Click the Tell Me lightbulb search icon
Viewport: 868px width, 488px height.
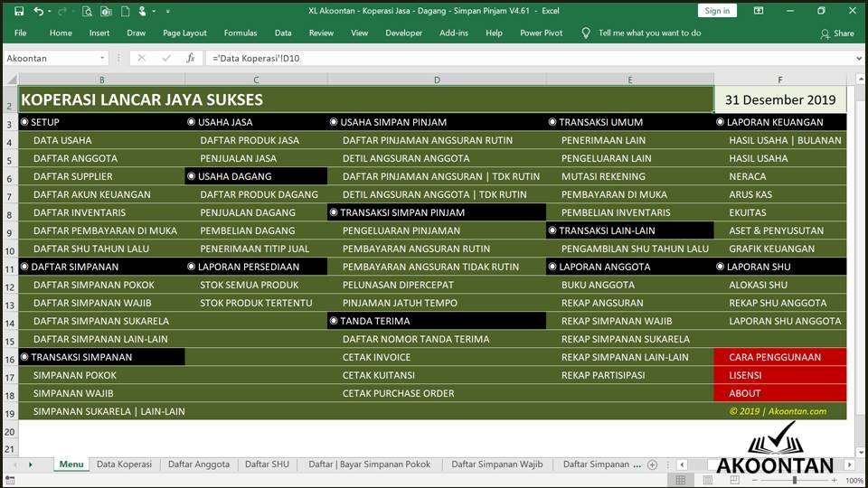tap(586, 33)
